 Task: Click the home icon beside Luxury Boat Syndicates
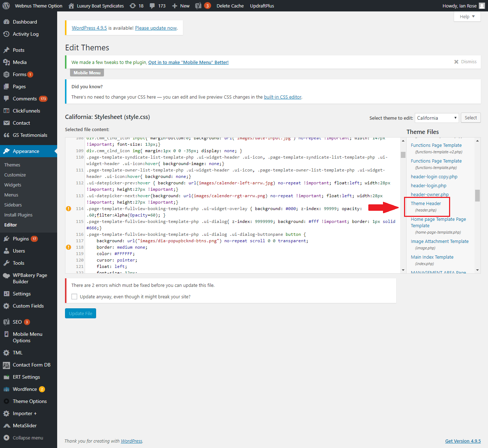[x=71, y=6]
